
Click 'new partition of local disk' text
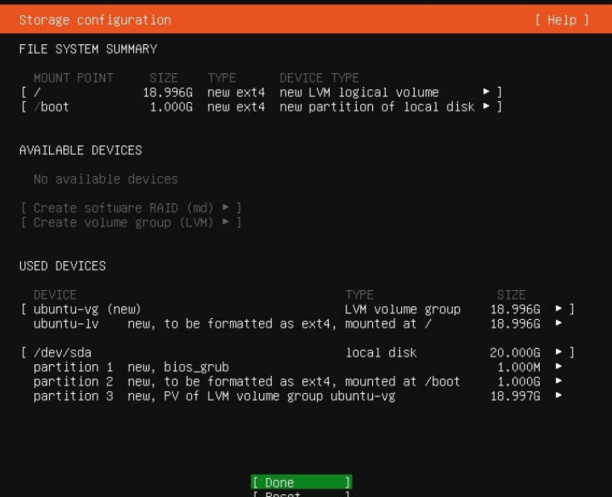pos(377,107)
